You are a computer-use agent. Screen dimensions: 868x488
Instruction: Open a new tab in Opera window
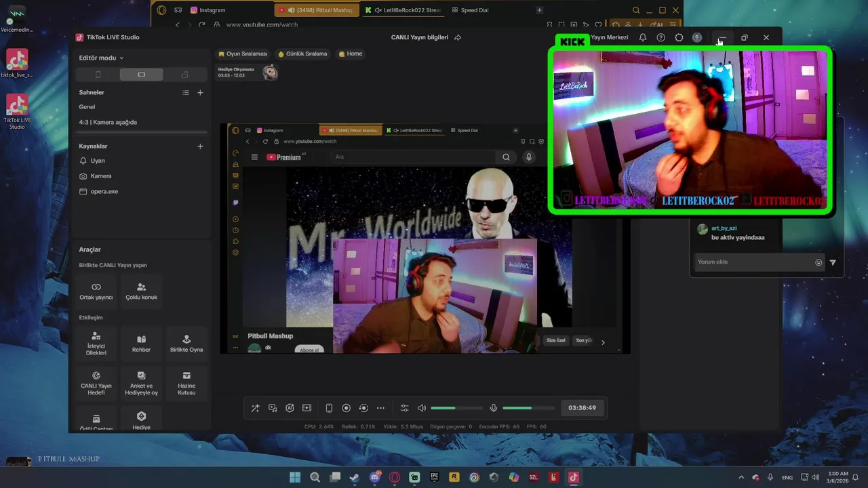pos(539,10)
